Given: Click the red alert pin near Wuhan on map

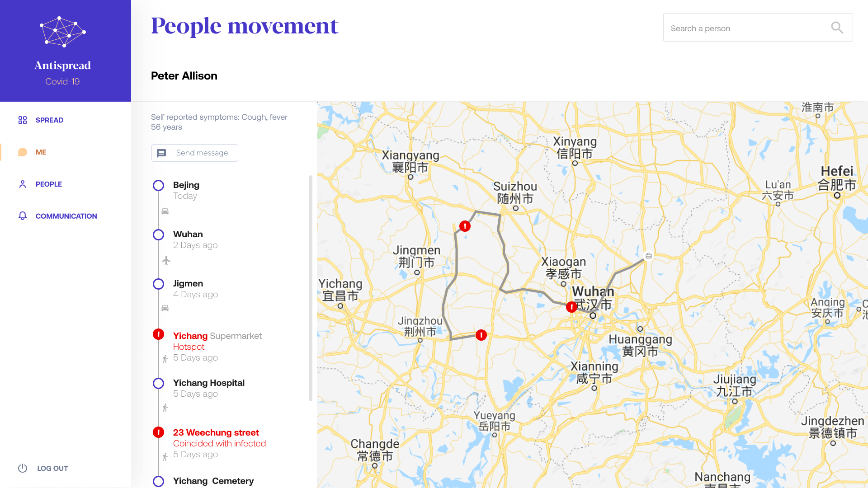Looking at the screenshot, I should coord(572,307).
